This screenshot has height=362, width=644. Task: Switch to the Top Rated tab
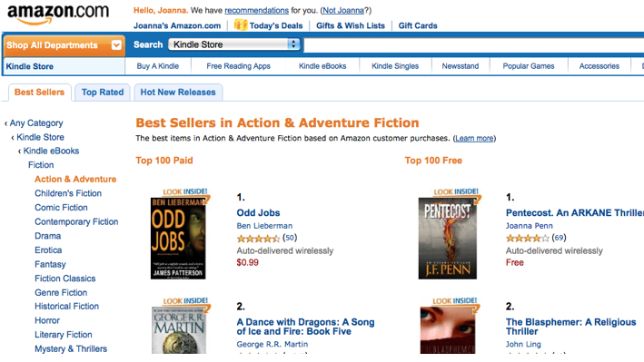[103, 93]
